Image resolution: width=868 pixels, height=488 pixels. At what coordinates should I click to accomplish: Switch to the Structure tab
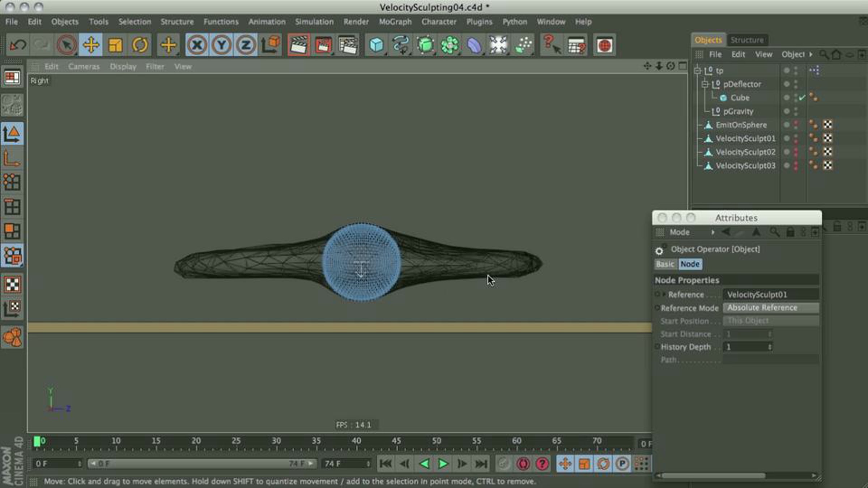[747, 40]
